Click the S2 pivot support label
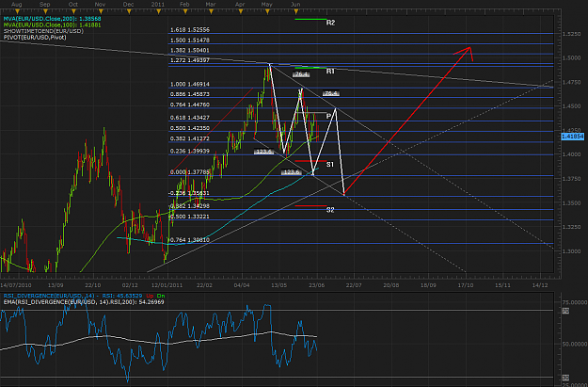 pos(330,210)
